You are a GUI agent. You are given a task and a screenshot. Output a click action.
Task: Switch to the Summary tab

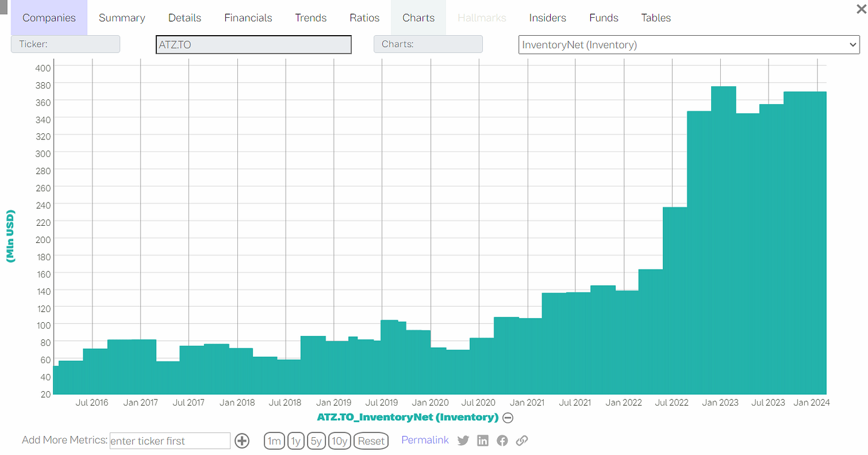point(122,18)
